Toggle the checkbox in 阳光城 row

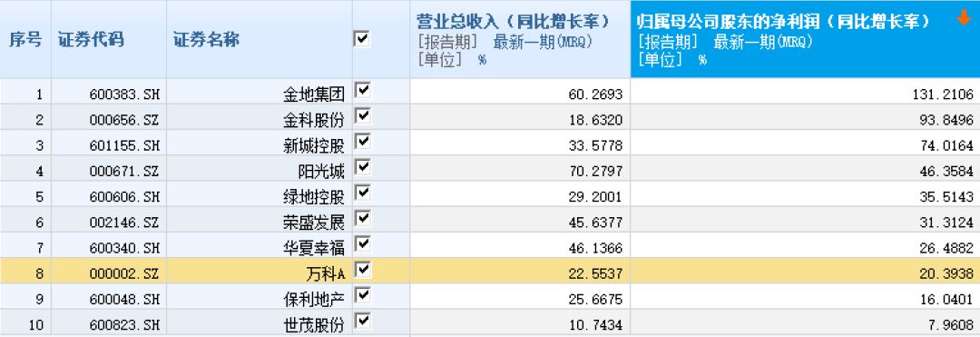(x=362, y=167)
